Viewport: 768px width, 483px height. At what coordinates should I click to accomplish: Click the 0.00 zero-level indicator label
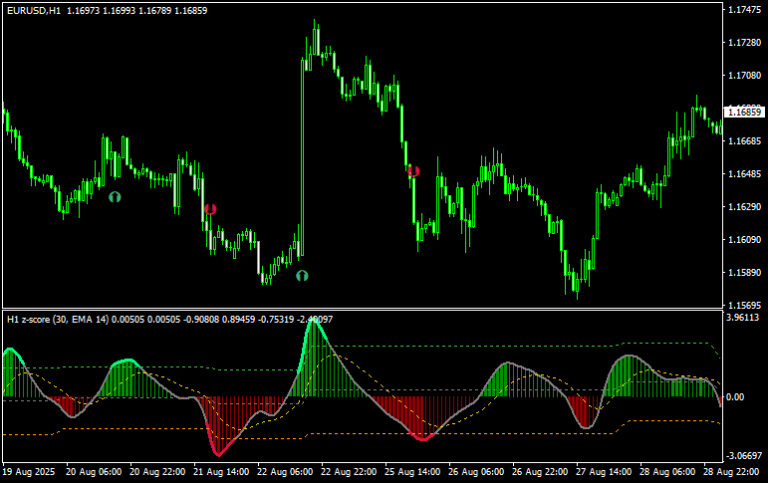point(736,397)
